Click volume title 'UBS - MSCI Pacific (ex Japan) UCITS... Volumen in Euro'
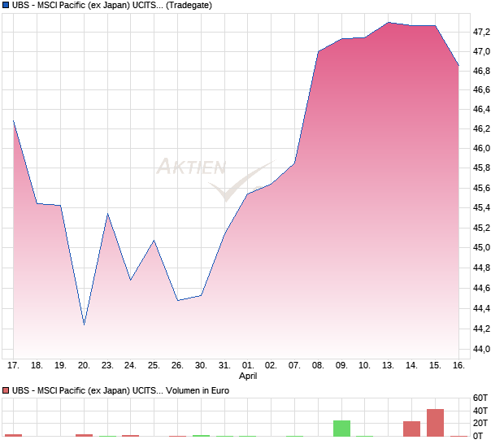Image resolution: width=504 pixels, height=444 pixels. [120, 390]
